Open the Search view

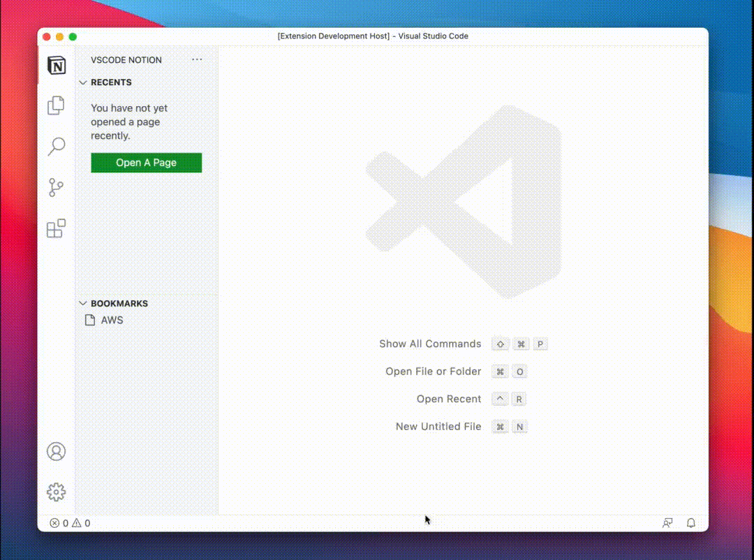click(57, 146)
